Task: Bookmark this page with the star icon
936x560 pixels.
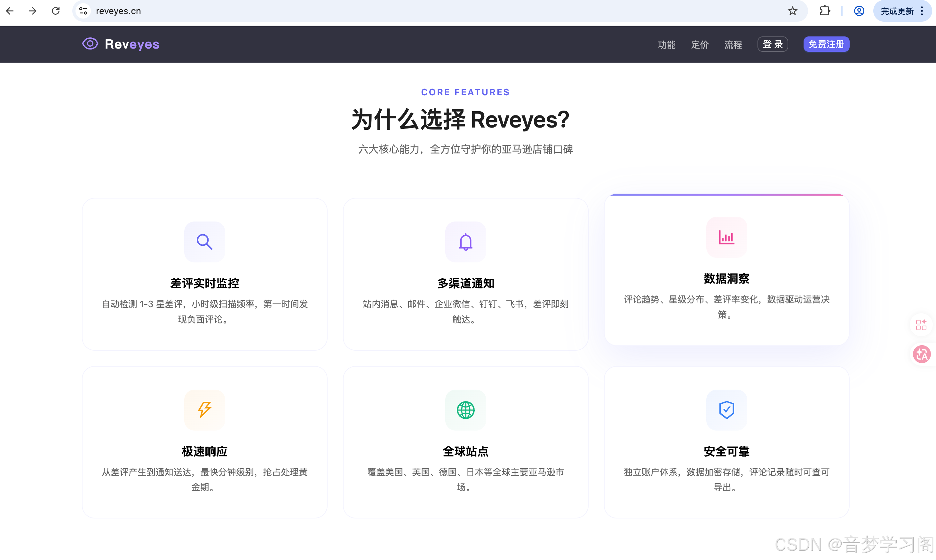Action: point(792,11)
